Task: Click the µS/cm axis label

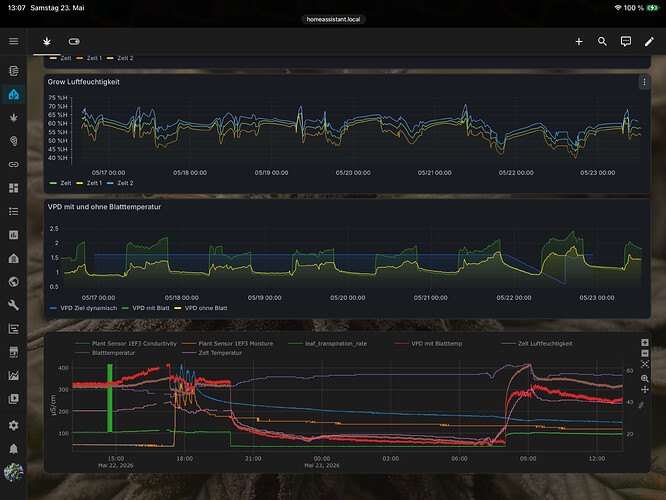Action: tap(53, 405)
